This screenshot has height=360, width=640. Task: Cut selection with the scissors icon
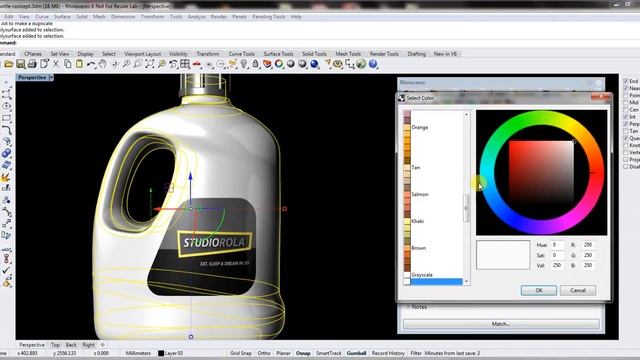tap(56, 64)
